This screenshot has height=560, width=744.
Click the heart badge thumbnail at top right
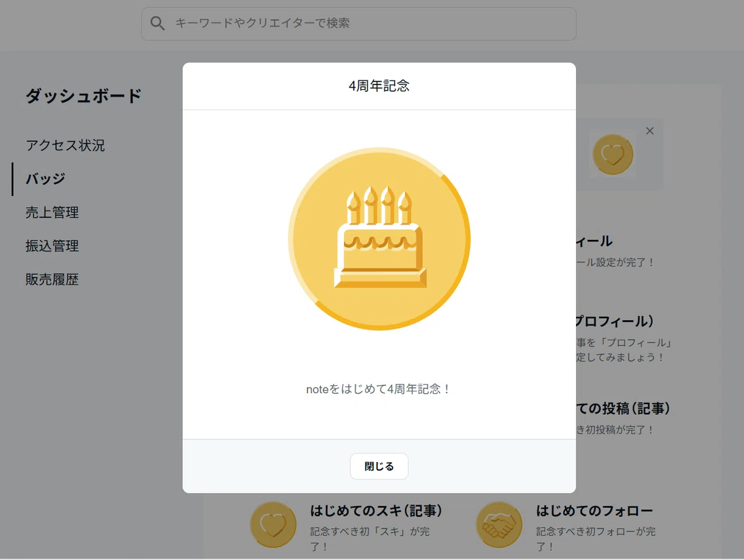coord(613,154)
